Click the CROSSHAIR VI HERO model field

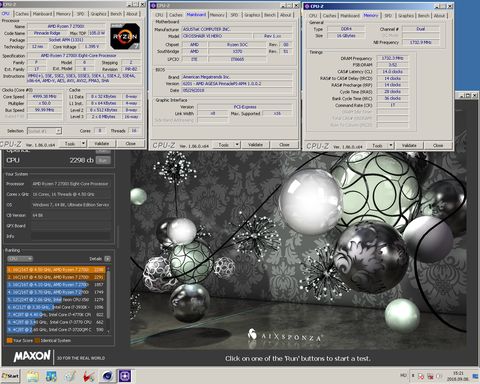[x=216, y=36]
